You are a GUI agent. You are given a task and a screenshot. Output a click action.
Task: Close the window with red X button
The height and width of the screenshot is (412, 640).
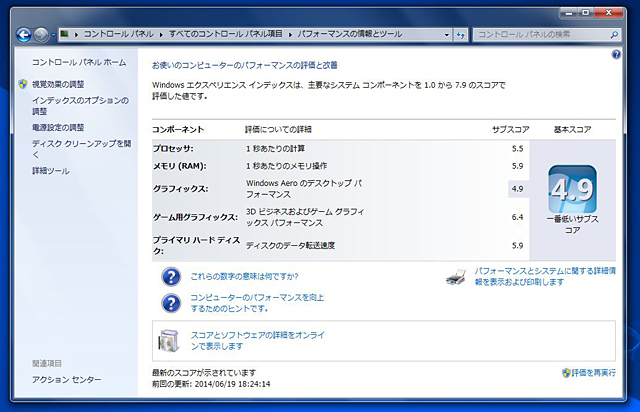point(609,13)
